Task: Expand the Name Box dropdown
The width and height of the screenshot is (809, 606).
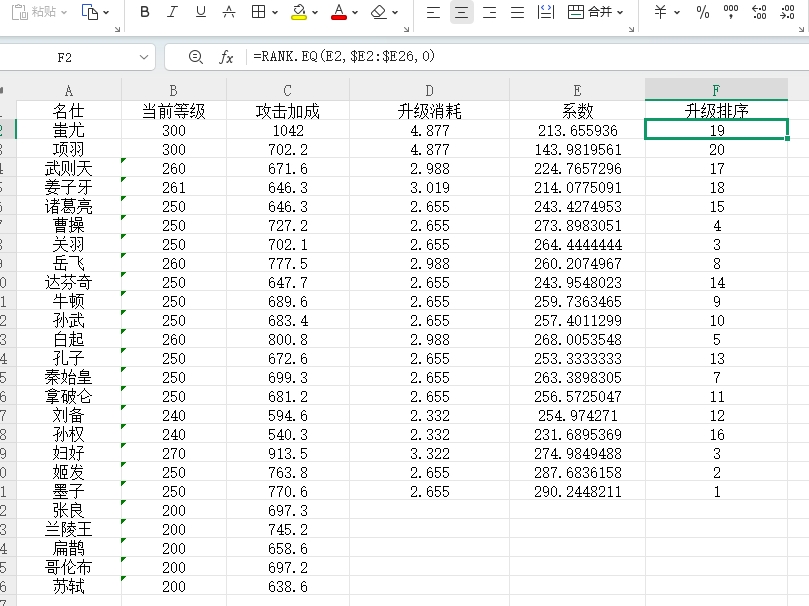Action: [144, 57]
